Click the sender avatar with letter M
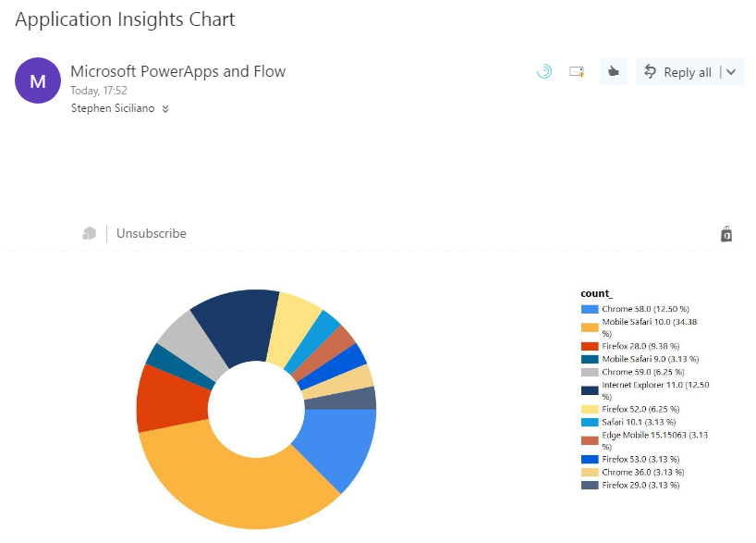Screen dimensions: 756x543 pos(38,80)
